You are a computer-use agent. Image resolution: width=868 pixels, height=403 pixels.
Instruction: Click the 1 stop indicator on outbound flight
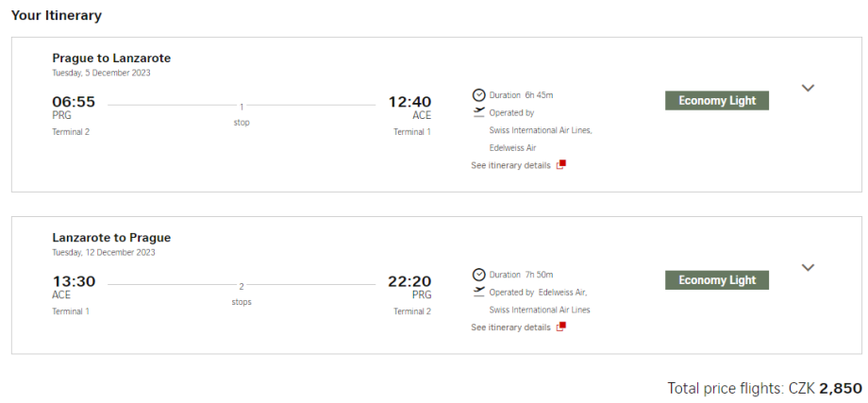pyautogui.click(x=242, y=114)
